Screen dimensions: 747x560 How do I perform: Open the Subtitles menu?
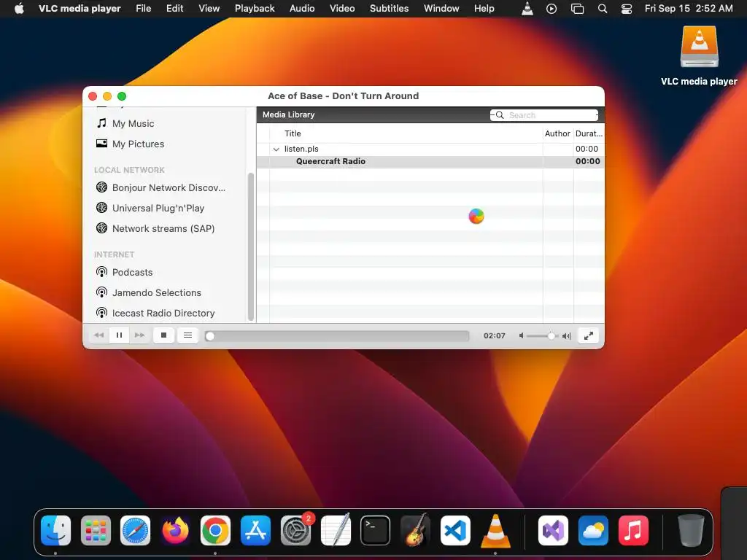390,8
